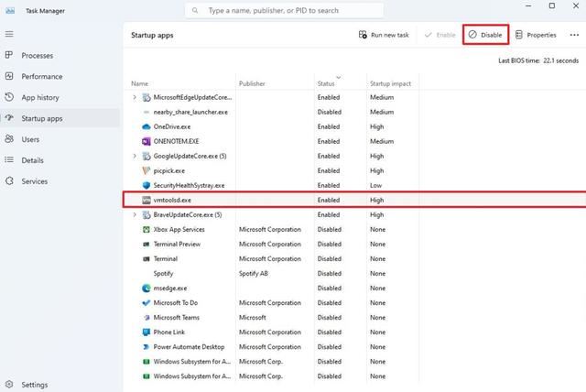
Task: Sort by Name column header
Action: pyautogui.click(x=140, y=83)
